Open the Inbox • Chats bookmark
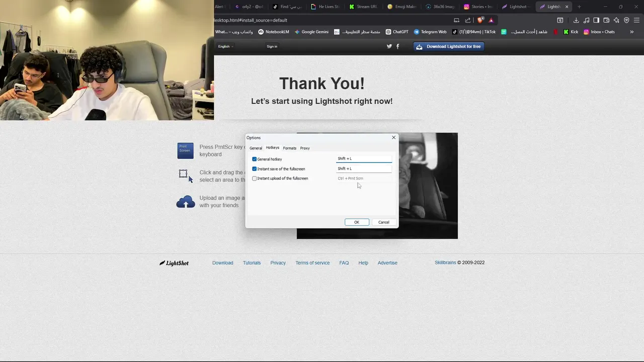Viewport: 644px width, 362px height. 599,32
